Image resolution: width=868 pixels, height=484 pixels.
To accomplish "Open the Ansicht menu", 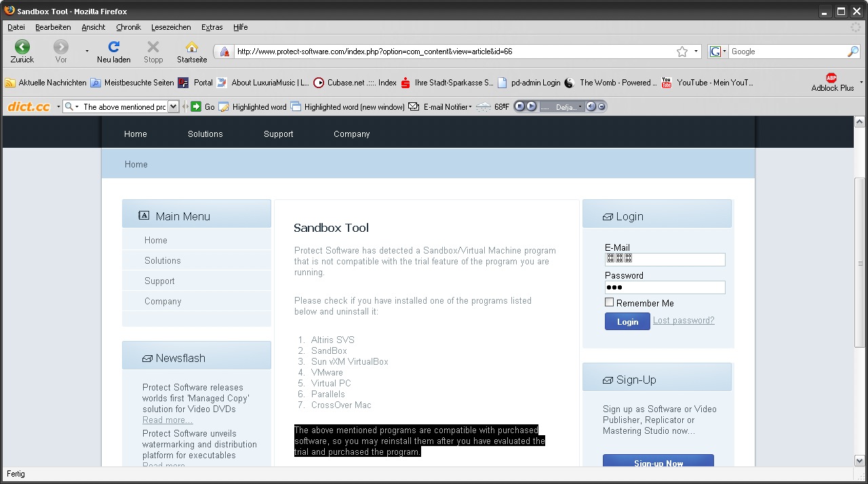I will 94,27.
